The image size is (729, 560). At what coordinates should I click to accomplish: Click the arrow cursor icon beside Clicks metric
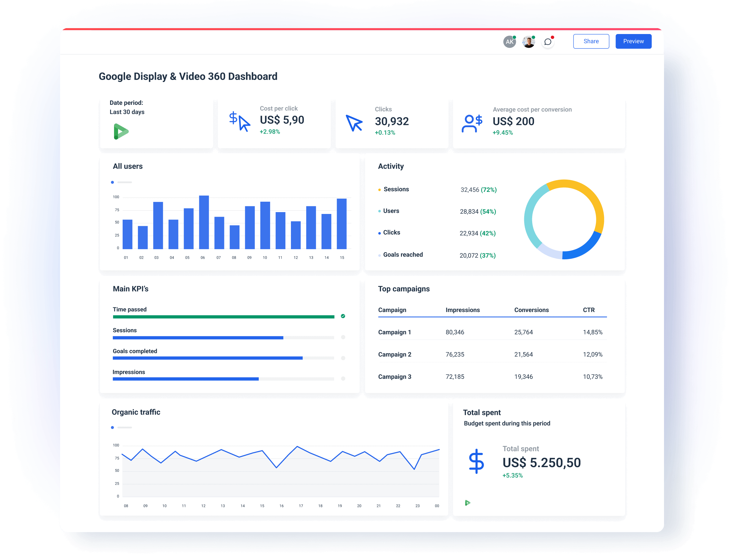[354, 123]
